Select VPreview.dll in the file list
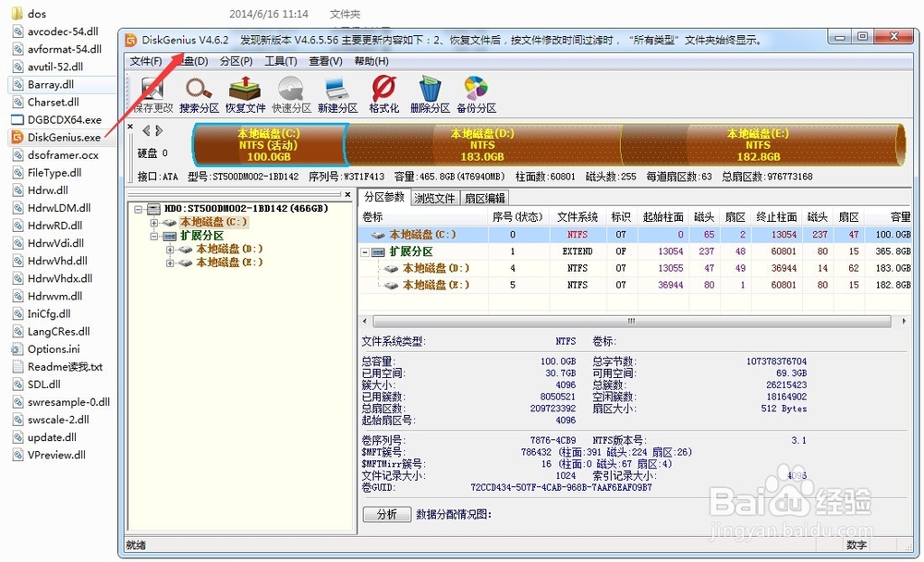The height and width of the screenshot is (562, 924). point(56,456)
